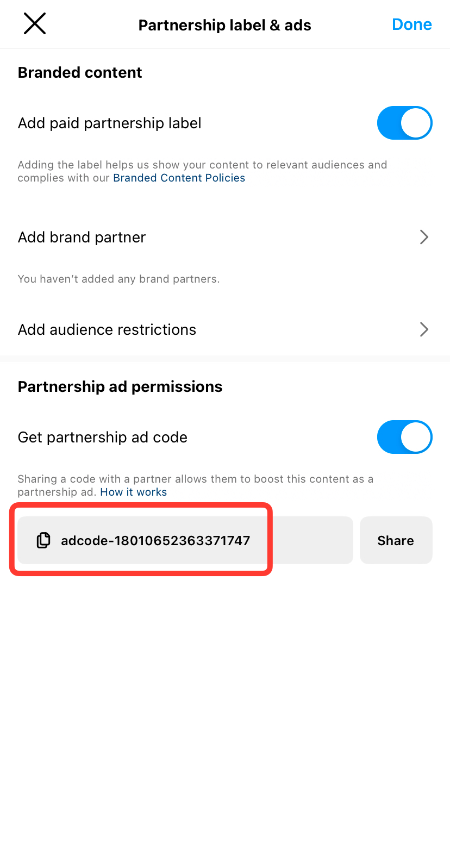
Task: Tap the Get partnership ad code text
Action: (103, 437)
